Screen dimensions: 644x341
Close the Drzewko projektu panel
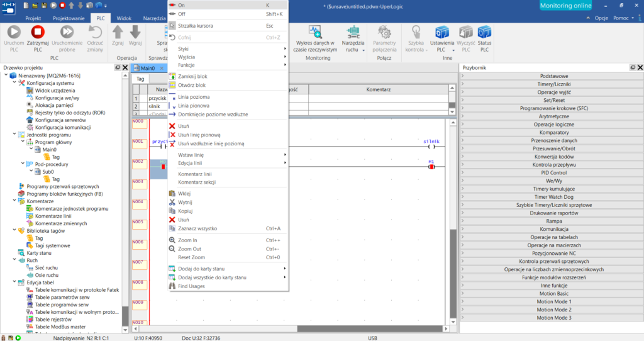(125, 67)
